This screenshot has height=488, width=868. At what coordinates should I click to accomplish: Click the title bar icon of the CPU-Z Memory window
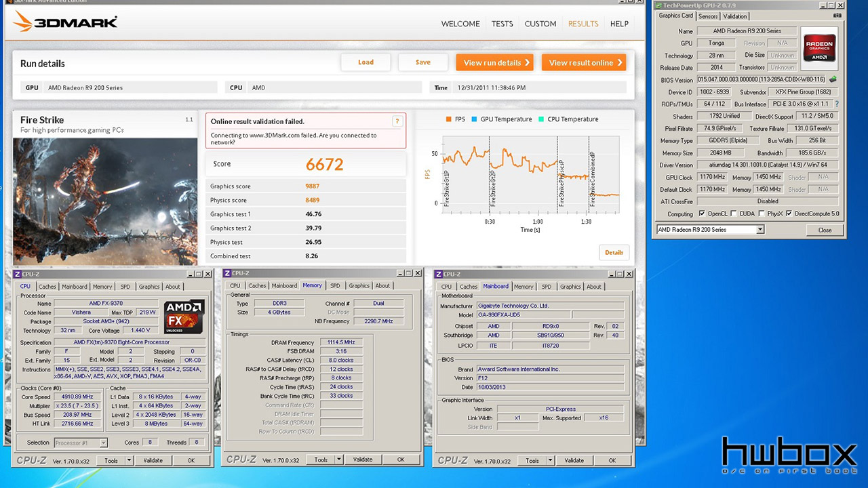[x=227, y=273]
